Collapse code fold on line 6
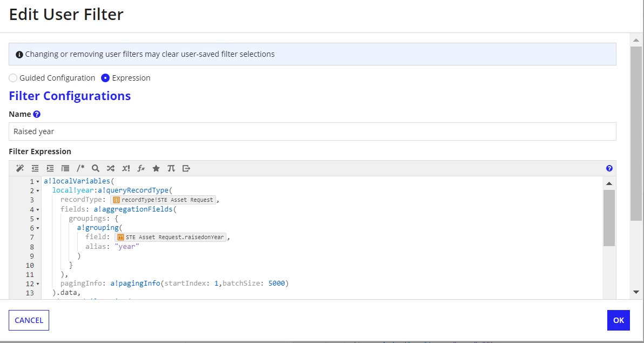Image resolution: width=644 pixels, height=343 pixels. coord(38,228)
